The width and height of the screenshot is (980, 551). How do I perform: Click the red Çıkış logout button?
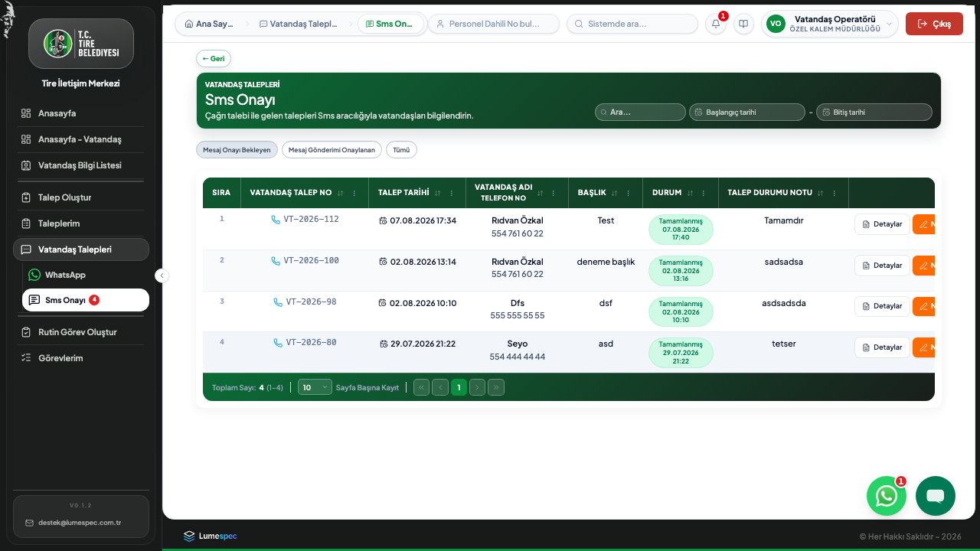pyautogui.click(x=934, y=24)
